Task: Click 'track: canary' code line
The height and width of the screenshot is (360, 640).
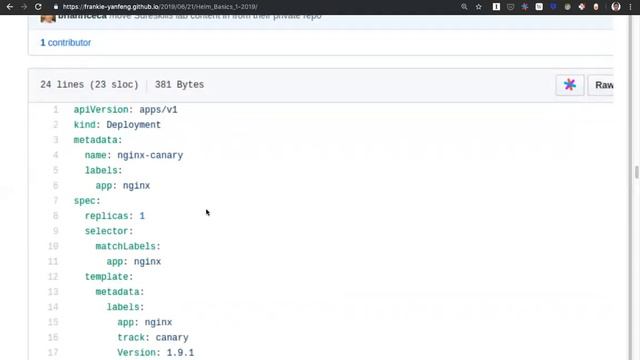Action: tap(153, 338)
